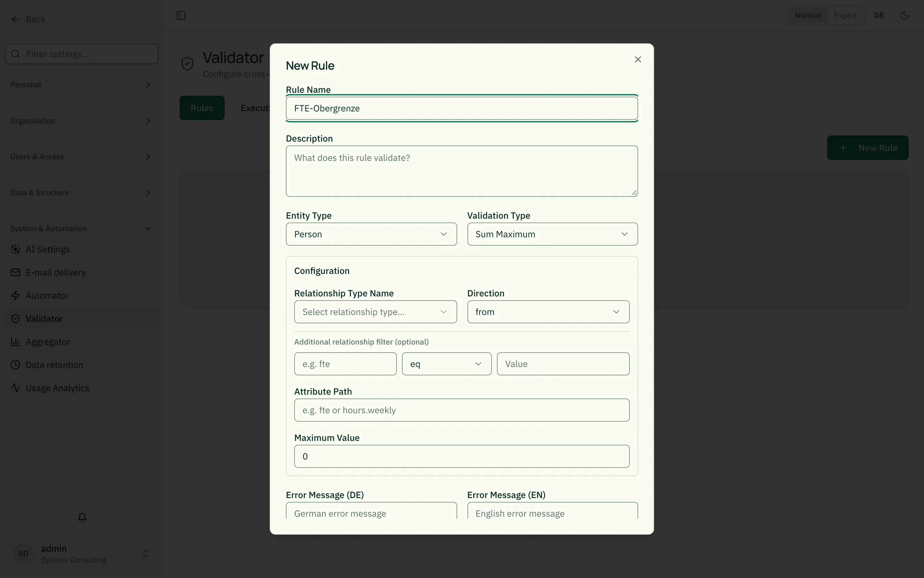The height and width of the screenshot is (578, 924).
Task: Close the New Rule dialog
Action: (637, 59)
